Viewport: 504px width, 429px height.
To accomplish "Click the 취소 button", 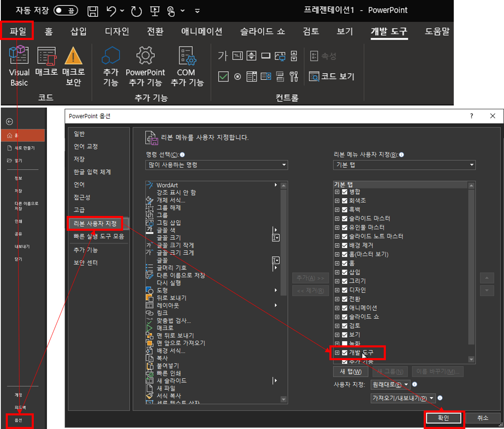I will [483, 418].
